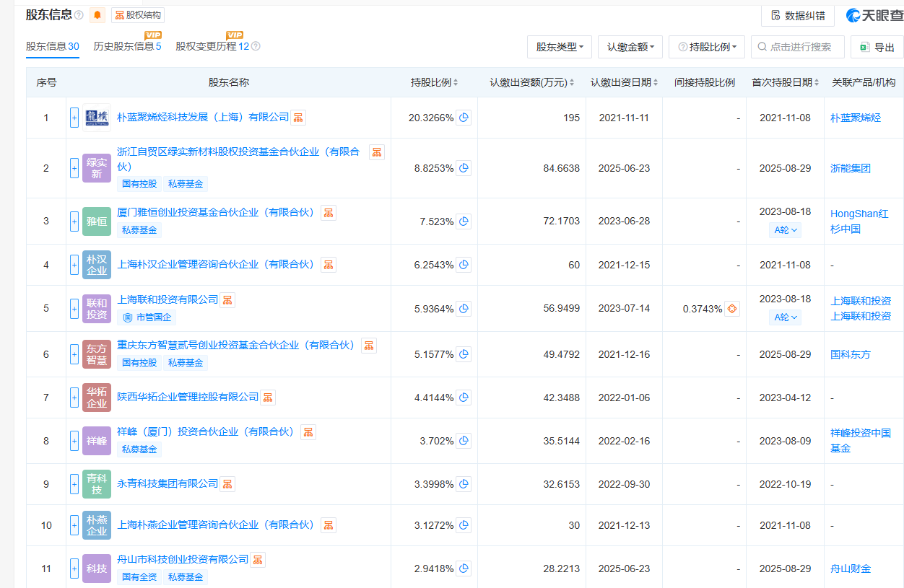The height and width of the screenshot is (588, 904).
Task: Click pie chart icon next to 3.702%
Action: click(x=464, y=441)
